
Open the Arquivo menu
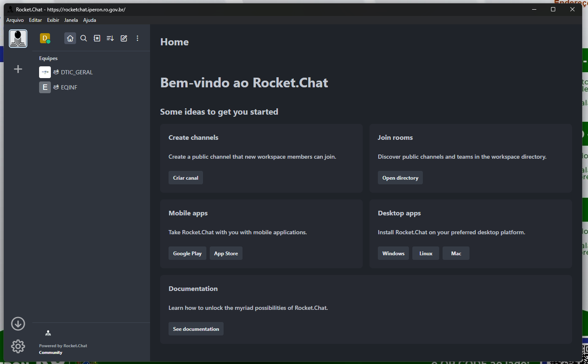(15, 20)
